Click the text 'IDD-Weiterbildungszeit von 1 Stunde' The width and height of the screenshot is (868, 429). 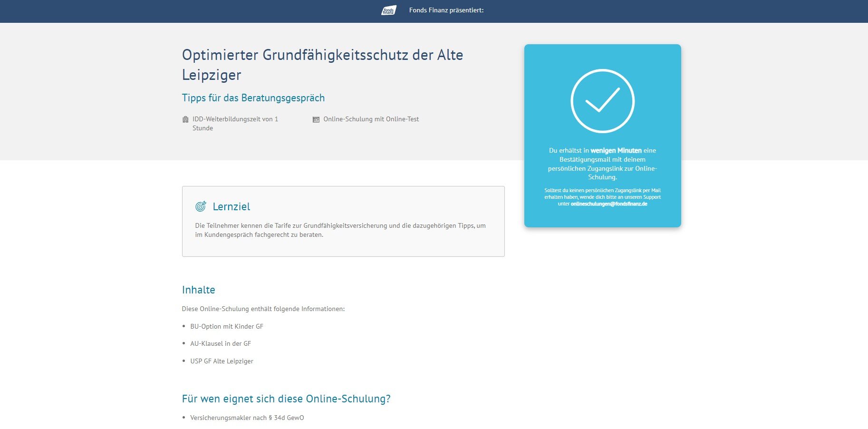[235, 124]
